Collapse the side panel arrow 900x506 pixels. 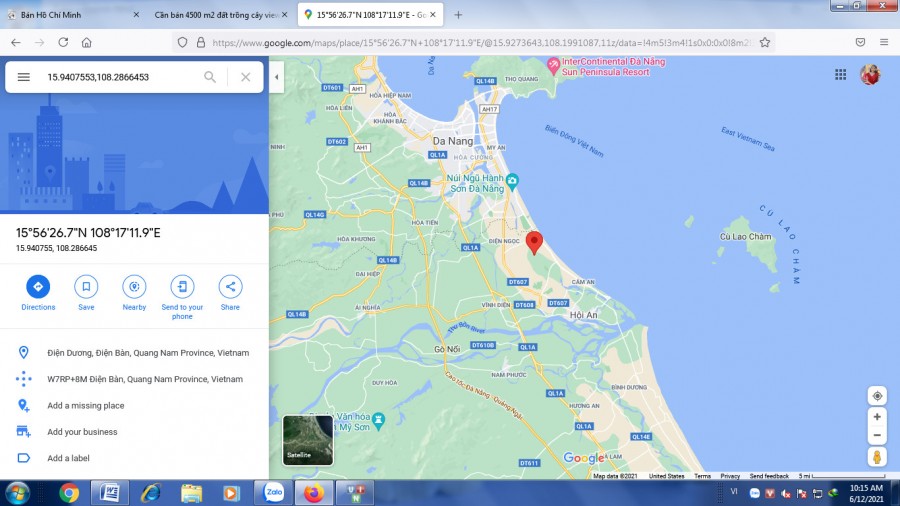coord(276,77)
